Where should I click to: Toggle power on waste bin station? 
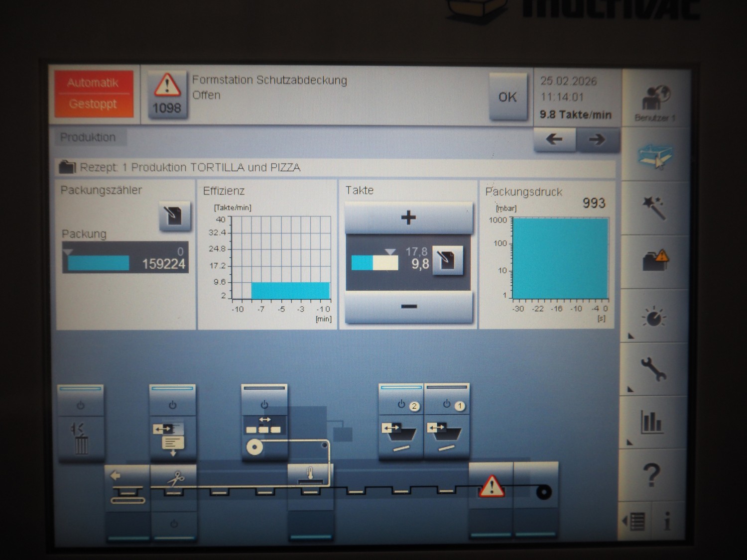coord(81,405)
